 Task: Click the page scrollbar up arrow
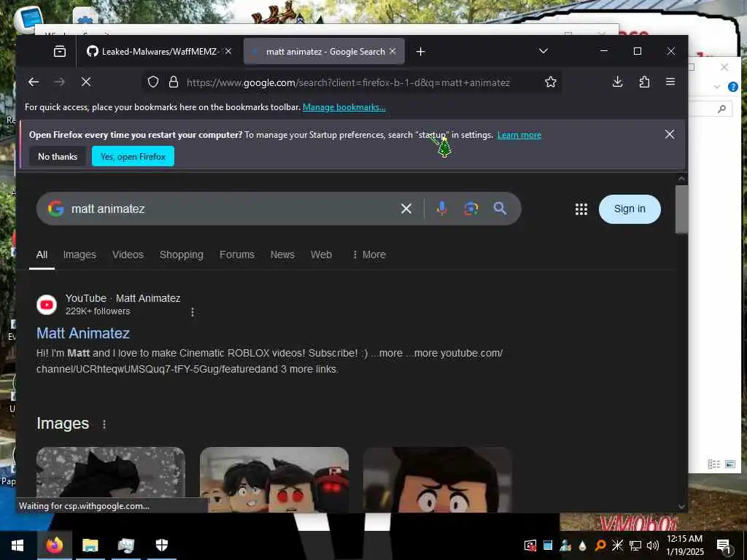(682, 179)
